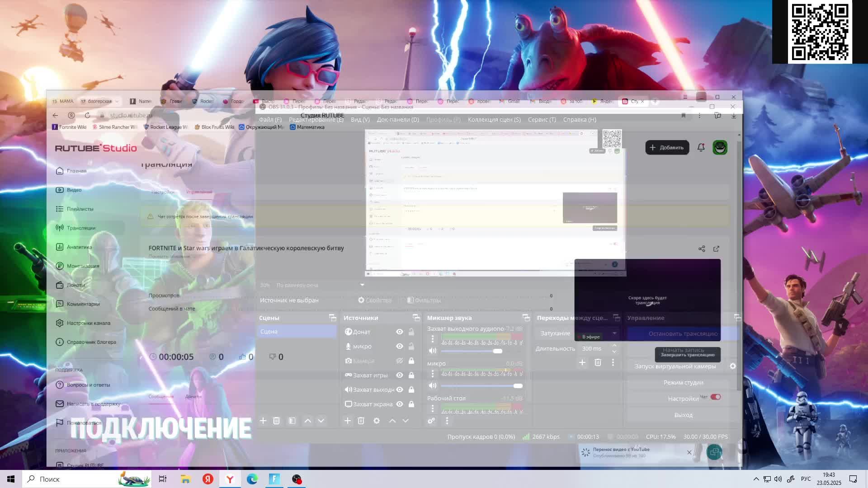Open Коллекция сцен (S) menu
Viewport: 868px width, 488px height.
coord(494,119)
